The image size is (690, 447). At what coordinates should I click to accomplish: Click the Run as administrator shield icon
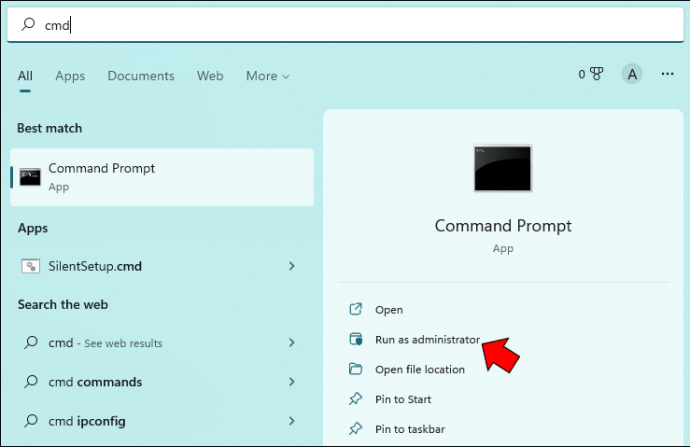click(356, 339)
